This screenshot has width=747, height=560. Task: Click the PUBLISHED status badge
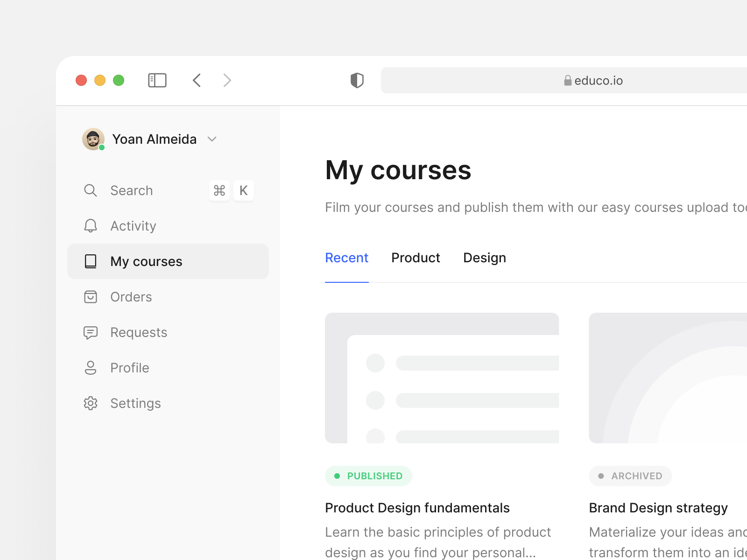click(368, 476)
